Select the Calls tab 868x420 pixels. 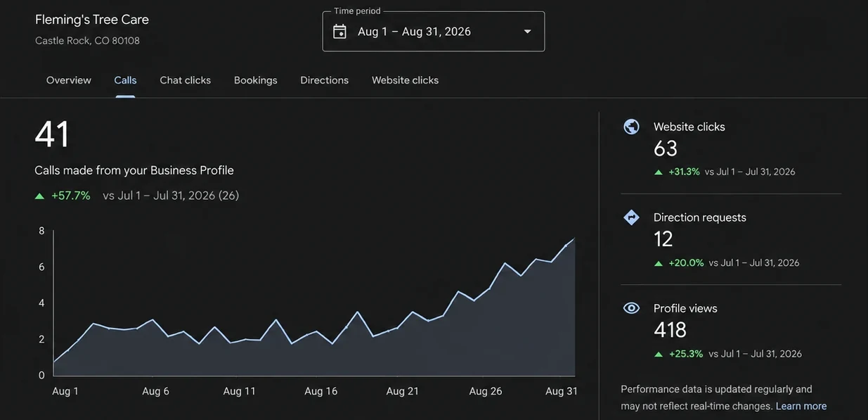point(125,80)
